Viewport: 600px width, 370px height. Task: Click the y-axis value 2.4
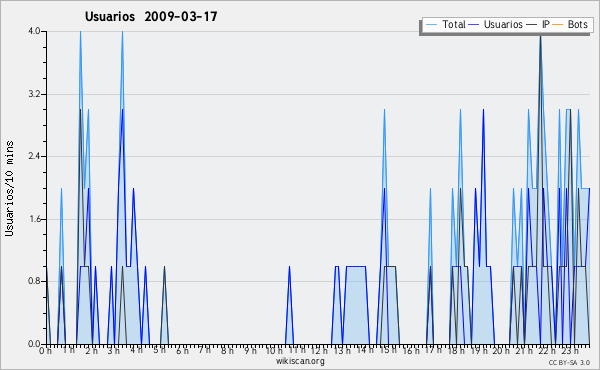[34, 156]
